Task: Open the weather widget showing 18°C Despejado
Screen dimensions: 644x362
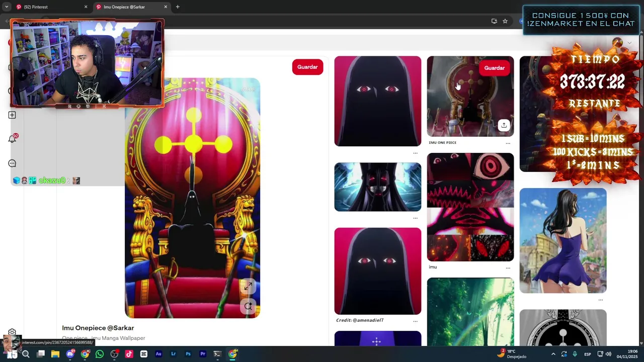Action: click(512, 354)
